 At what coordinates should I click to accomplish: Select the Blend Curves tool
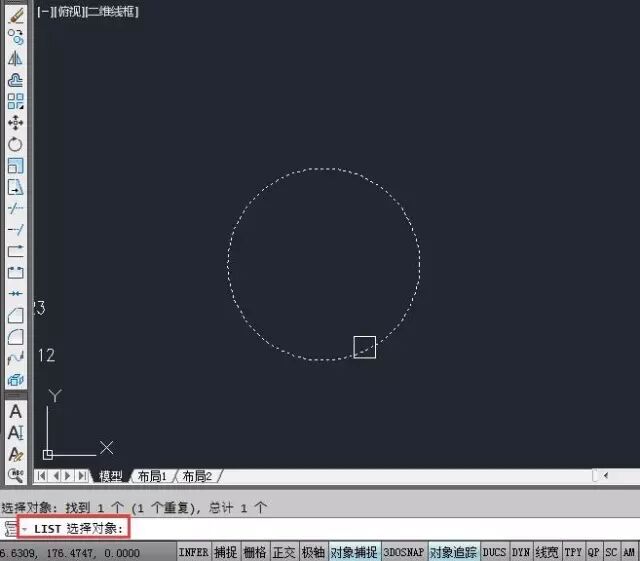pos(16,358)
